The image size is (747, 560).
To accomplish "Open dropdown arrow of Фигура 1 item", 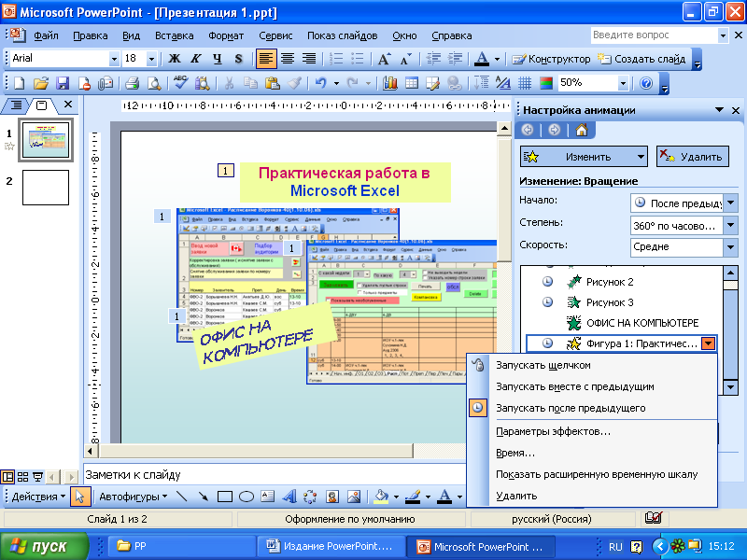I will 709,343.
